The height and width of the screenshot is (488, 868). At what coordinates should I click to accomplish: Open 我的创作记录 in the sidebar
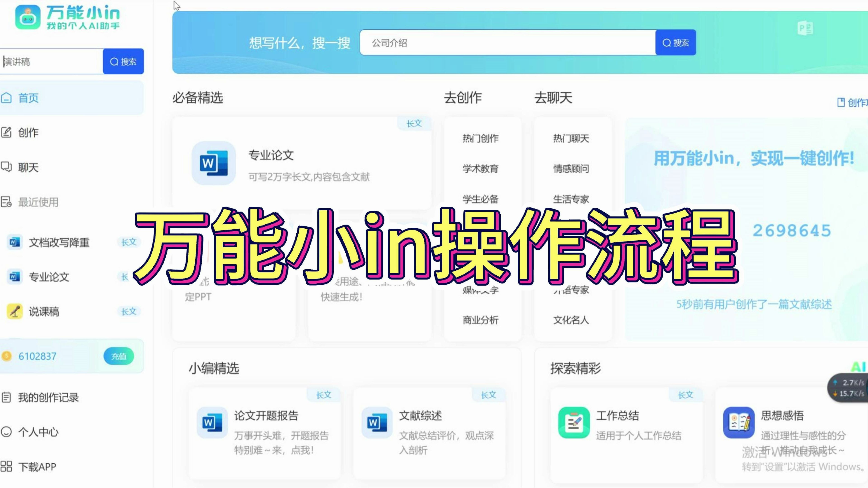(48, 397)
